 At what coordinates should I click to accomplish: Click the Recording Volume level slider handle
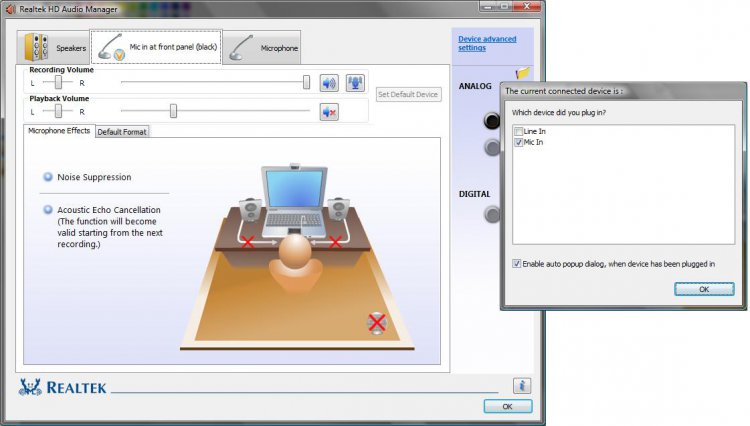point(306,82)
